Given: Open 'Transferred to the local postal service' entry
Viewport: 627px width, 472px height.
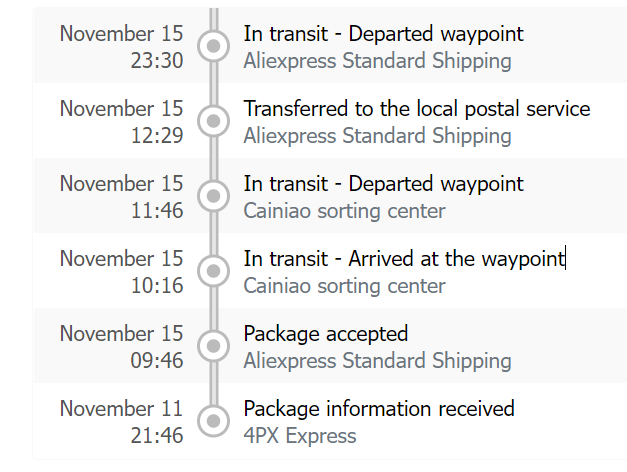Looking at the screenshot, I should point(416,109).
